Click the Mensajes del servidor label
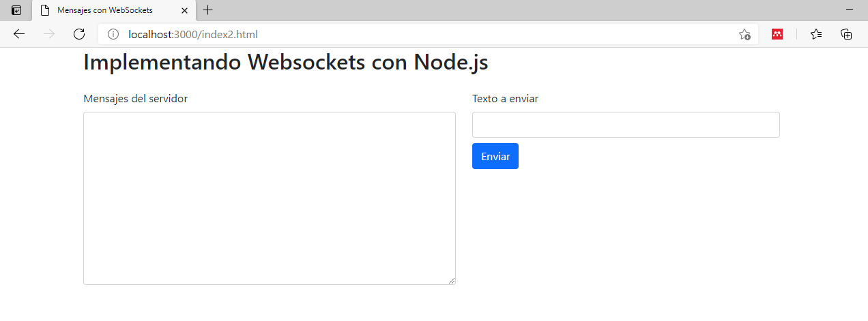Image resolution: width=868 pixels, height=321 pixels. pyautogui.click(x=135, y=99)
